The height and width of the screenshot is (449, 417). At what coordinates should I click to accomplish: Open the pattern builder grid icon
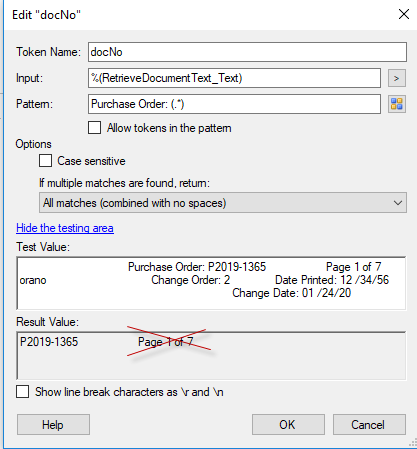(397, 104)
